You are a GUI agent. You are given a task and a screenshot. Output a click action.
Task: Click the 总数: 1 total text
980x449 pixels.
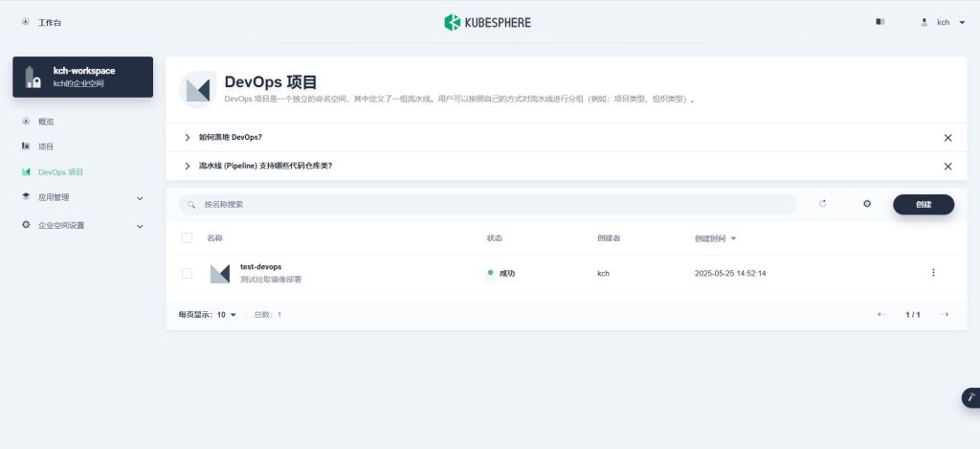268,315
